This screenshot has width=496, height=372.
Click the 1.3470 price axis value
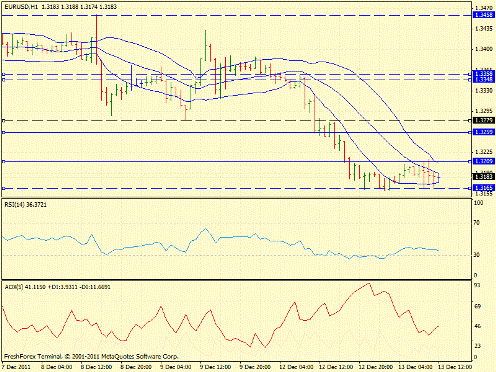click(484, 7)
